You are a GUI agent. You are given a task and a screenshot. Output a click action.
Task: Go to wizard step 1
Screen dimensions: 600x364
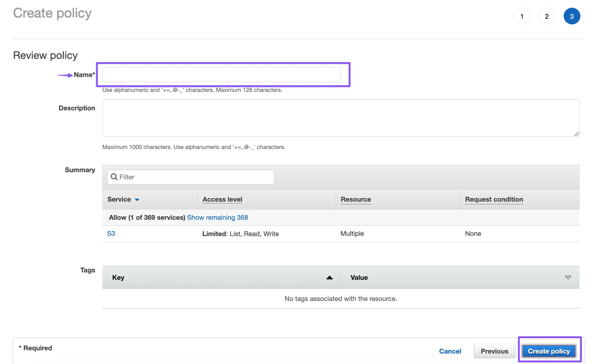coord(522,16)
